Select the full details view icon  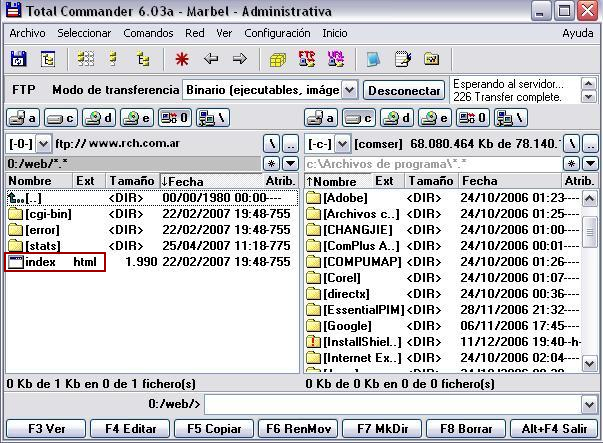113,59
